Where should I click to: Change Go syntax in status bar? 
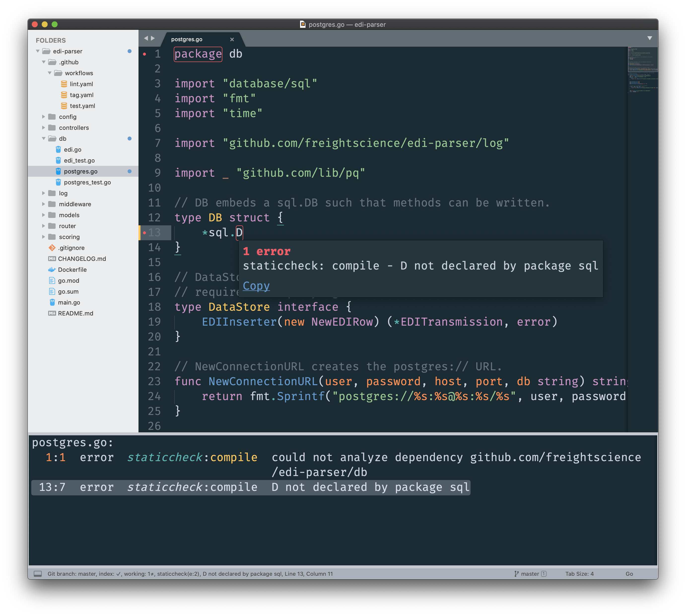point(629,574)
